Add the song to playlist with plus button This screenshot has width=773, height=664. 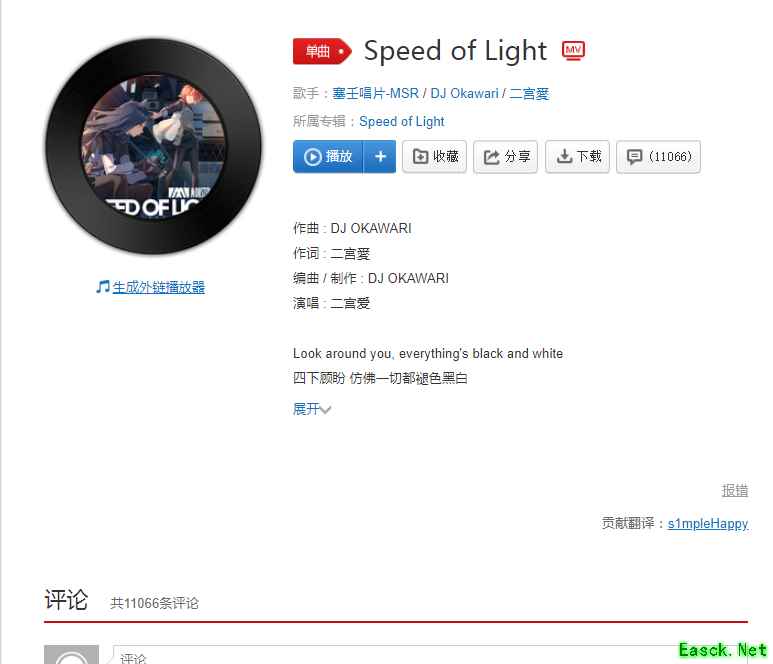tap(380, 157)
